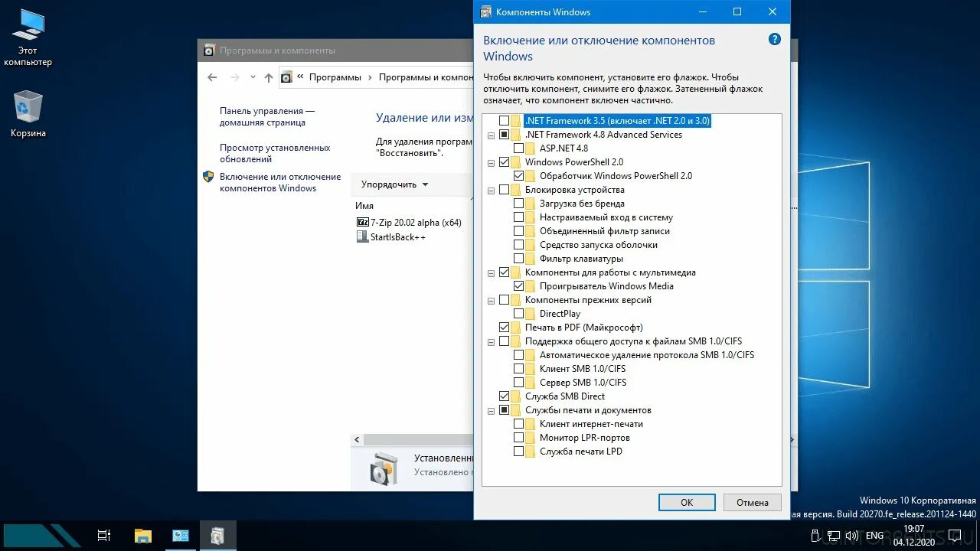Click the up arrow in Programs window

tap(268, 77)
